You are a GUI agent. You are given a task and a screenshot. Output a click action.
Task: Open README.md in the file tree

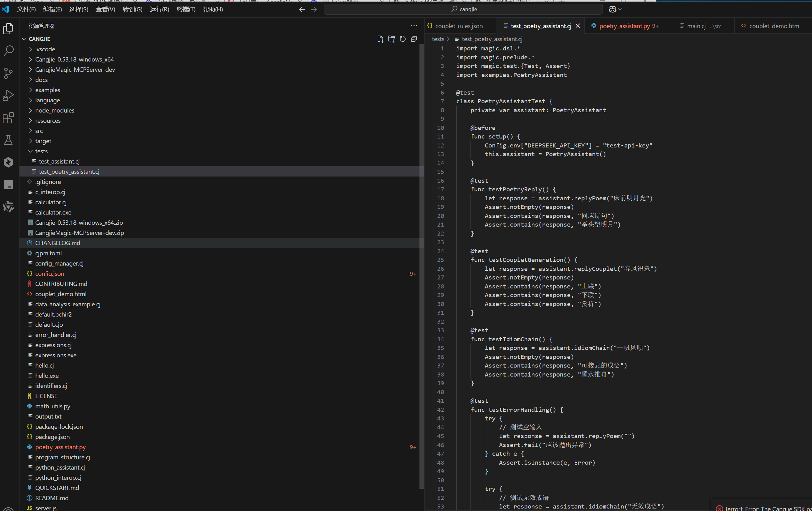(x=52, y=498)
